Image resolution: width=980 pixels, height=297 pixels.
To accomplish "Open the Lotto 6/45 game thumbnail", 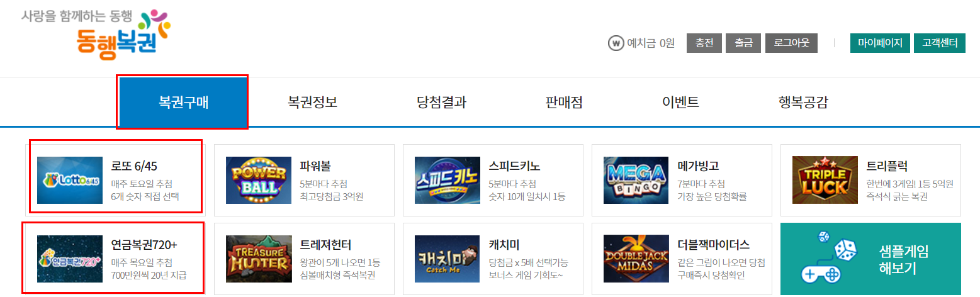I will pyautogui.click(x=70, y=180).
